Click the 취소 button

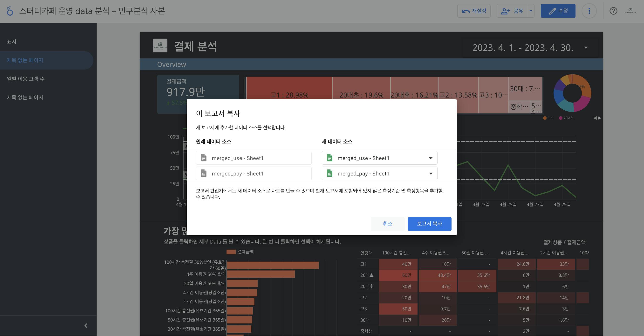[387, 224]
